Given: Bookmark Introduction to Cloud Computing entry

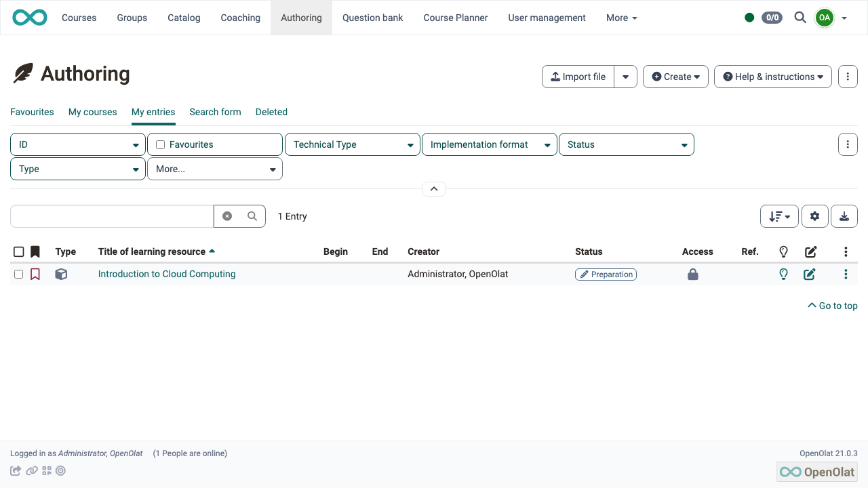Looking at the screenshot, I should pos(35,274).
